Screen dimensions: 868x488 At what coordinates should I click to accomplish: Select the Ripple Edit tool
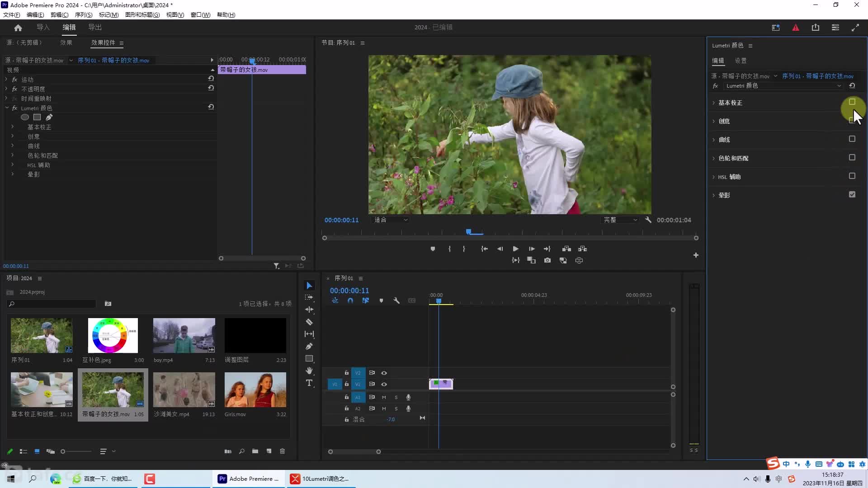point(309,310)
